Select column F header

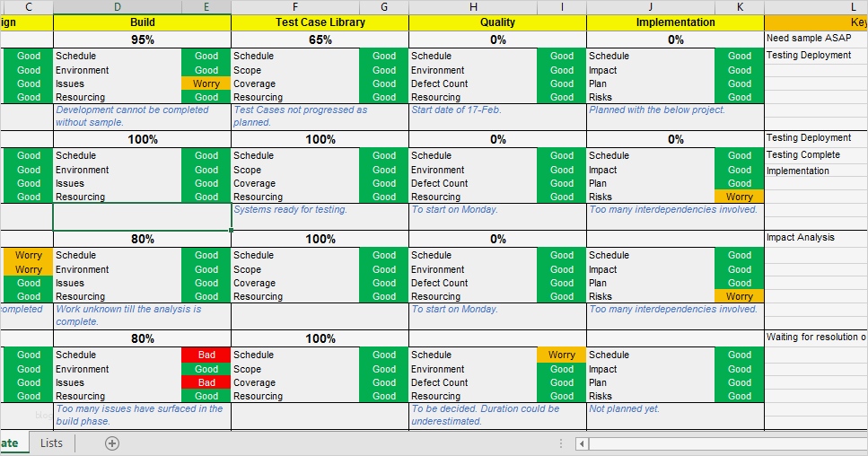(295, 7)
